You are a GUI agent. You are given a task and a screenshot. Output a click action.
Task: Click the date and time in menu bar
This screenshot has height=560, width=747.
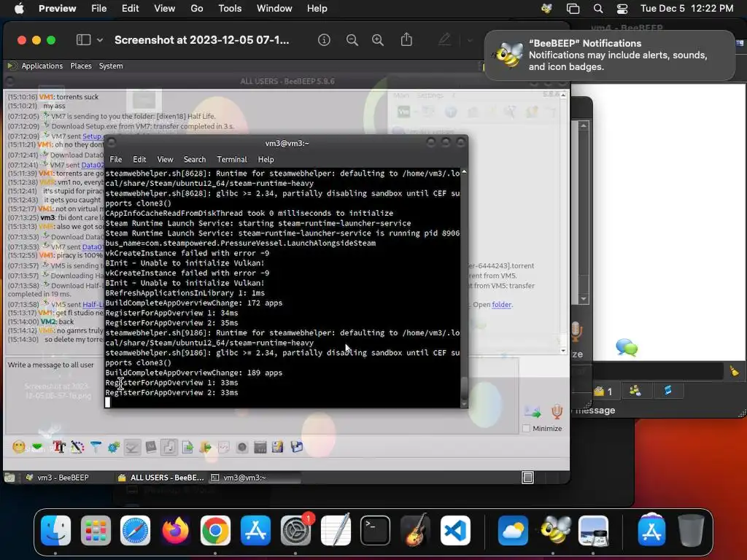686,9
